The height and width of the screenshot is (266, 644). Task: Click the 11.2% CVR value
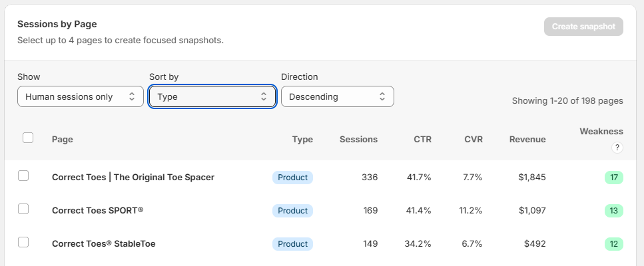(471, 211)
